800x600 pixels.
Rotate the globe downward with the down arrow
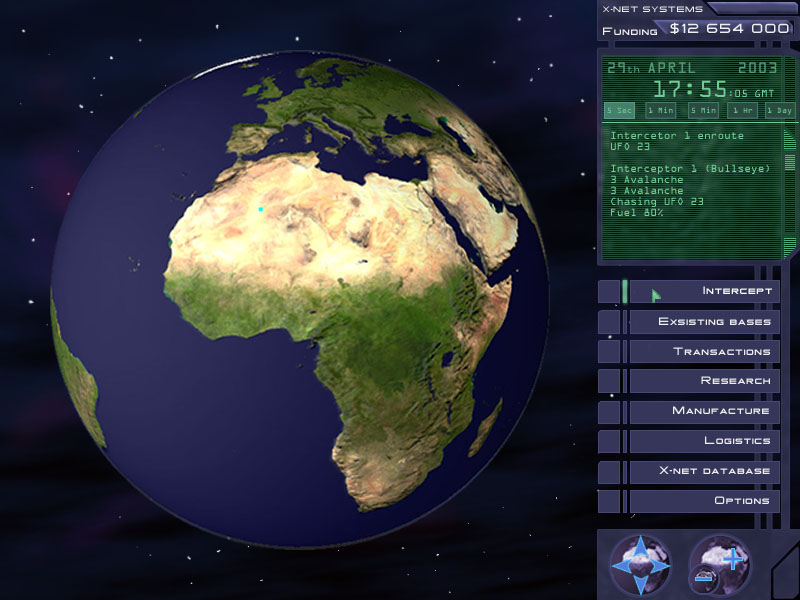[641, 583]
